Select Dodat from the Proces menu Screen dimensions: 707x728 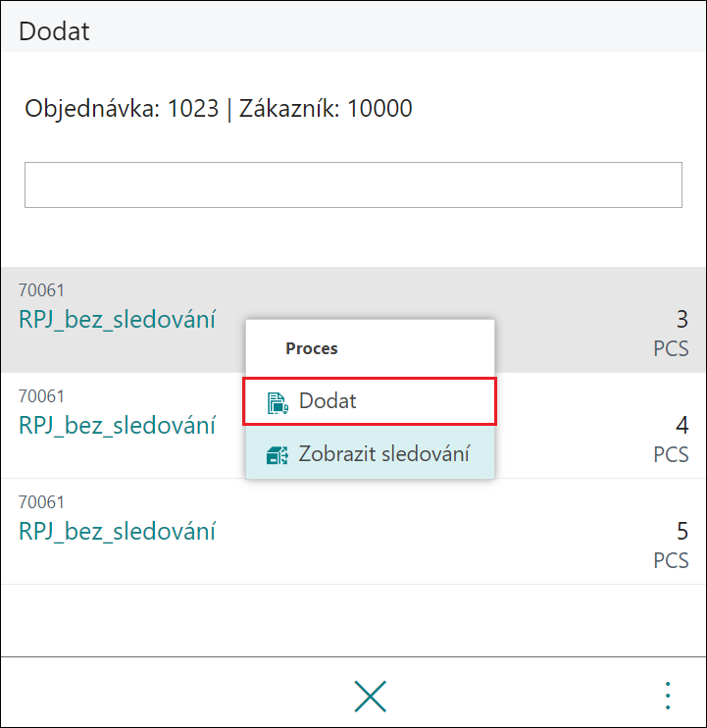pos(370,401)
